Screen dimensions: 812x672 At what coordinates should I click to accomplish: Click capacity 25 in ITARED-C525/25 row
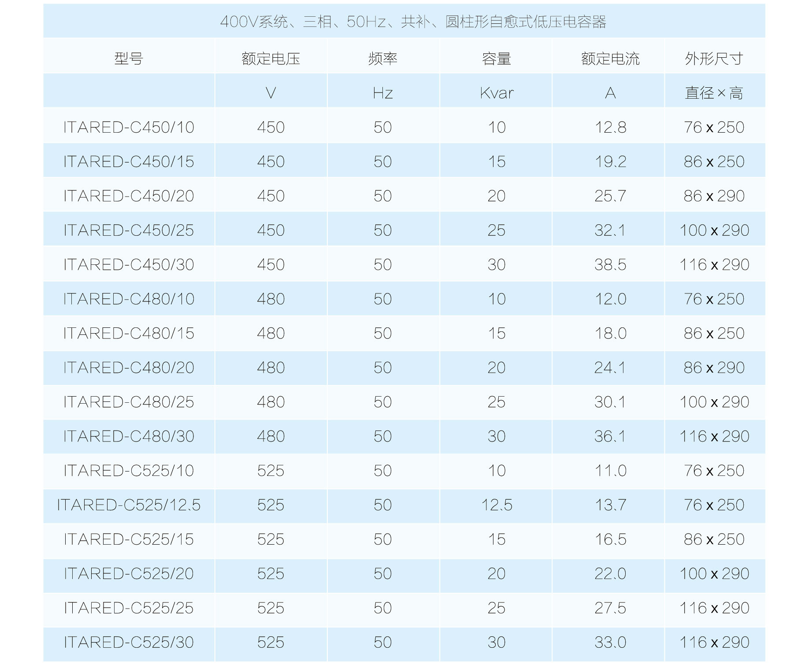pos(497,609)
